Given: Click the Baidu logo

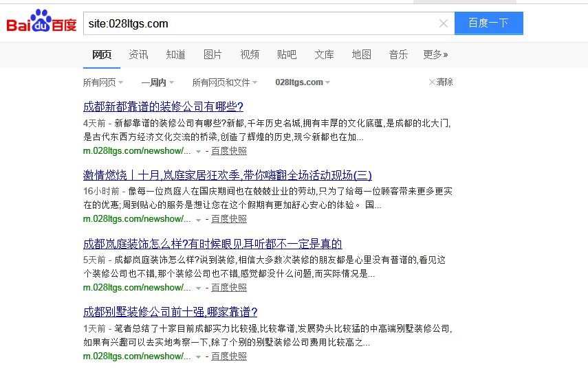Looking at the screenshot, I should (41, 23).
